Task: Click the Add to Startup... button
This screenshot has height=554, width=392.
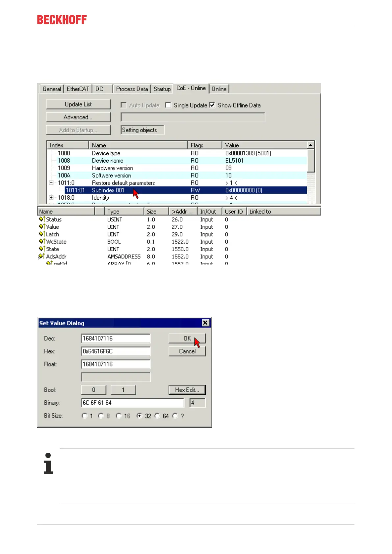Action: [78, 130]
